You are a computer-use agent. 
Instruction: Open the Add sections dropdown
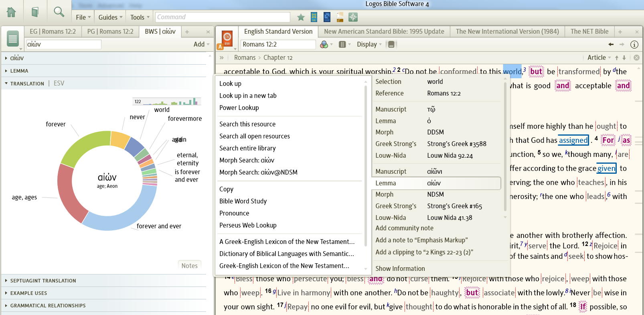202,45
